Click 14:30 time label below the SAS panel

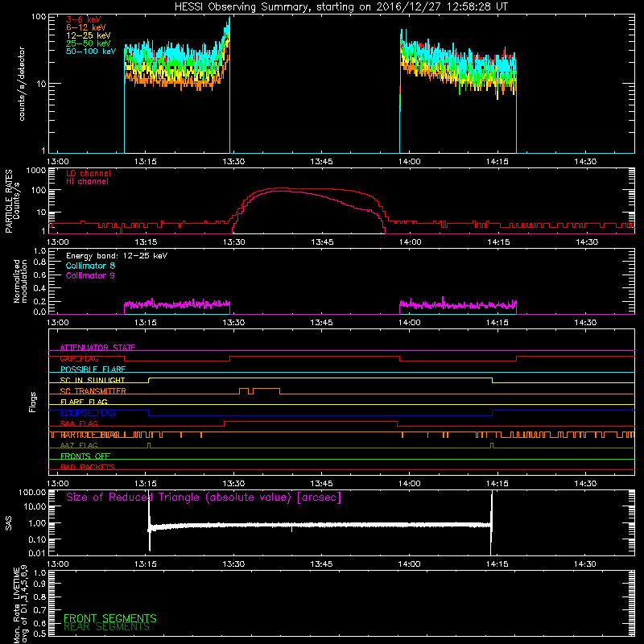click(585, 564)
